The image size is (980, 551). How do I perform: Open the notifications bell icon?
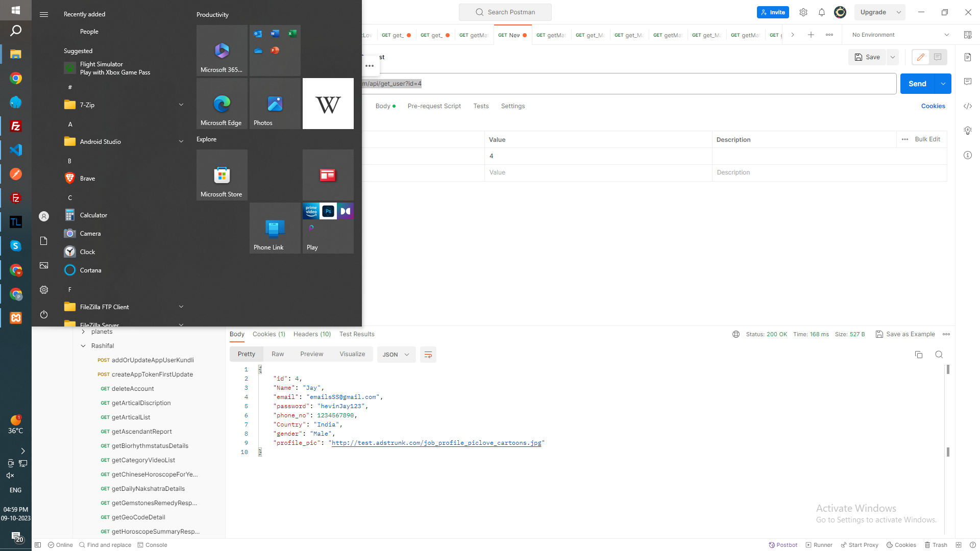pyautogui.click(x=822, y=12)
